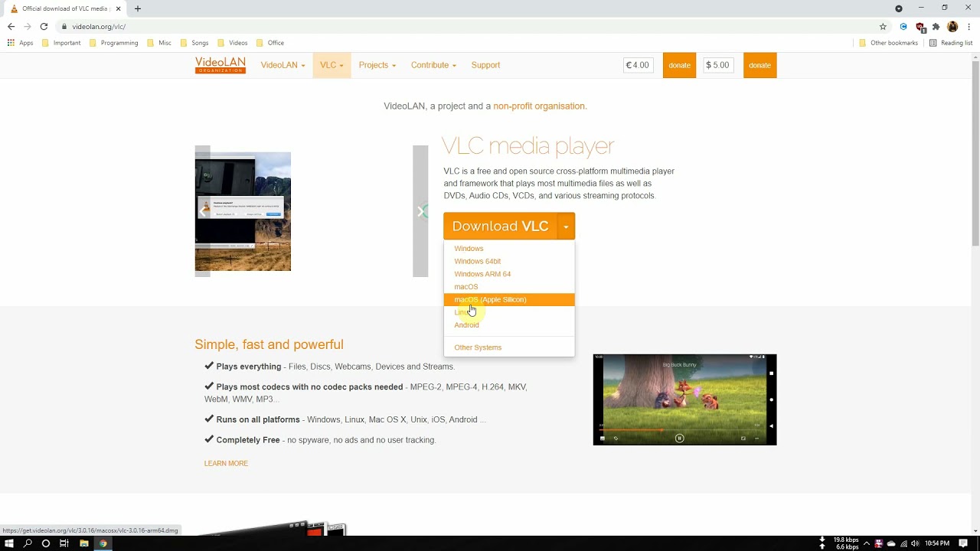Click the Big Buck Bunny video thumbnail
The height and width of the screenshot is (551, 980).
[x=684, y=399]
